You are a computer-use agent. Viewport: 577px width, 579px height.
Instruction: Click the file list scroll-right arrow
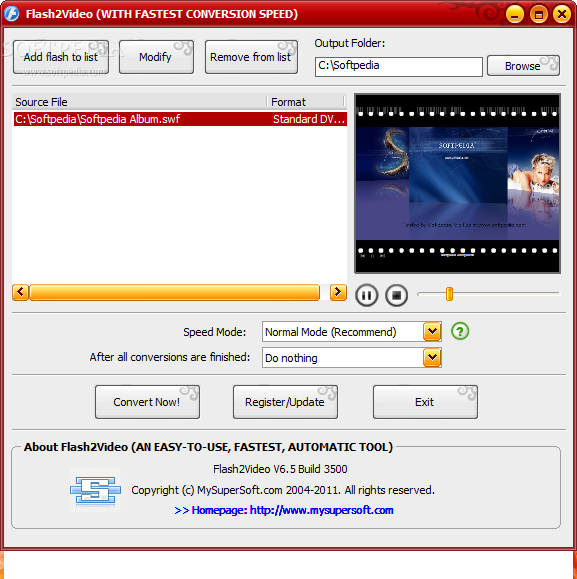pos(338,292)
